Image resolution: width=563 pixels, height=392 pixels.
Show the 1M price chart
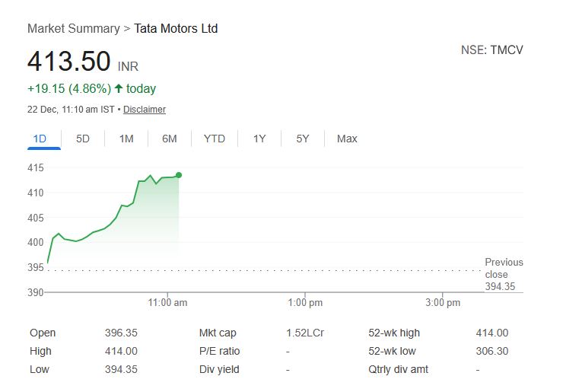pyautogui.click(x=126, y=139)
